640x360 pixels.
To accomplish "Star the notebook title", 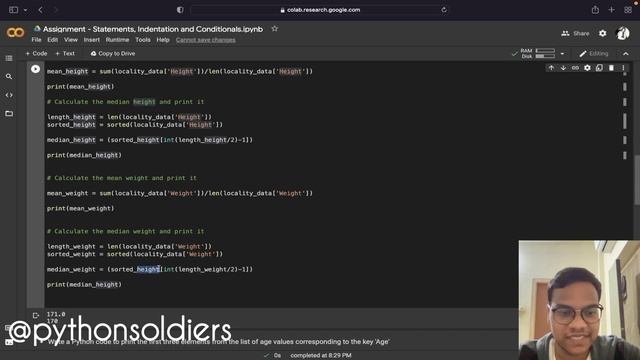I will pyautogui.click(x=275, y=29).
